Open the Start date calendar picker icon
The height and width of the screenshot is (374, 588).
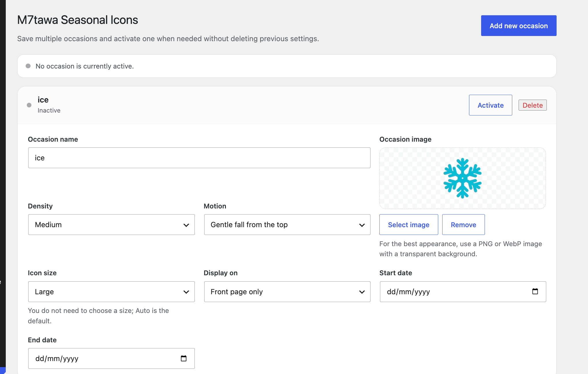[x=535, y=291]
